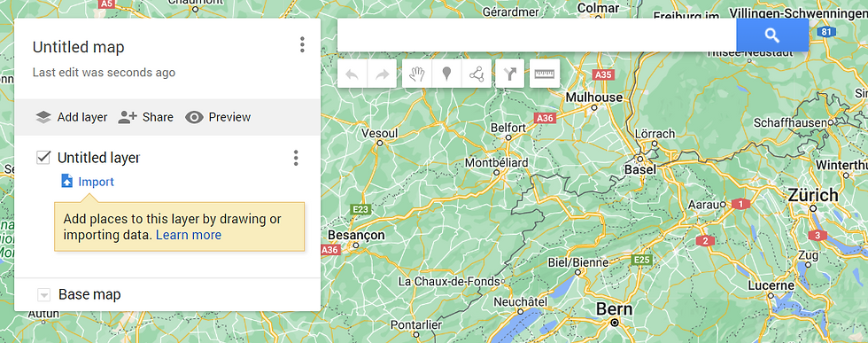868x343 pixels.
Task: Click the Biel/Bienne label on map
Action: [577, 262]
